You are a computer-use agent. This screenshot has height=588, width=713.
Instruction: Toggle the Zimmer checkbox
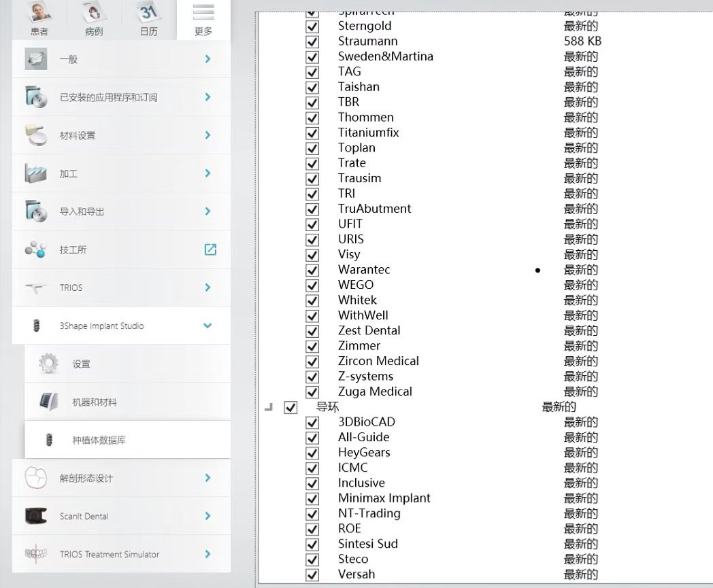point(312,346)
